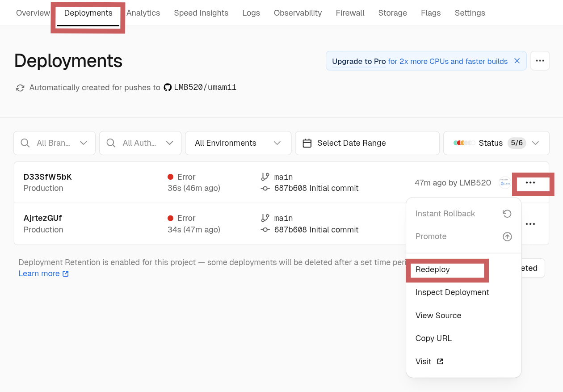Switch to the Analytics tab
The width and height of the screenshot is (563, 392).
[x=143, y=13]
